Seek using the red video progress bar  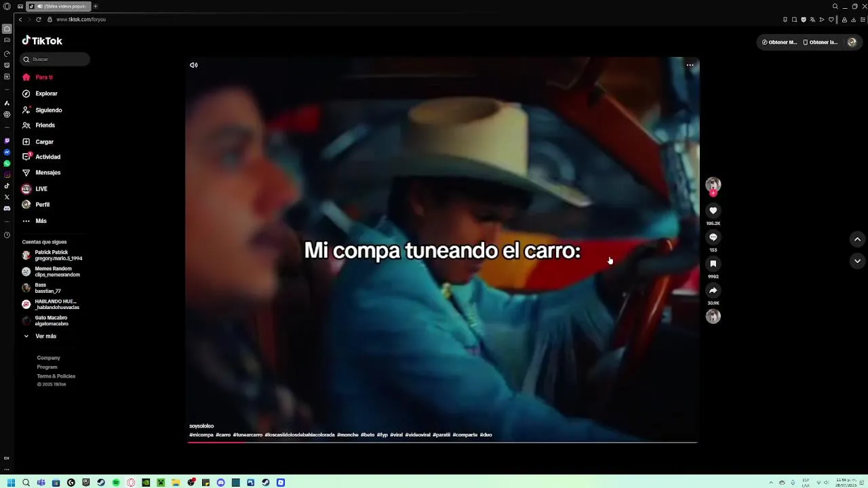click(442, 442)
